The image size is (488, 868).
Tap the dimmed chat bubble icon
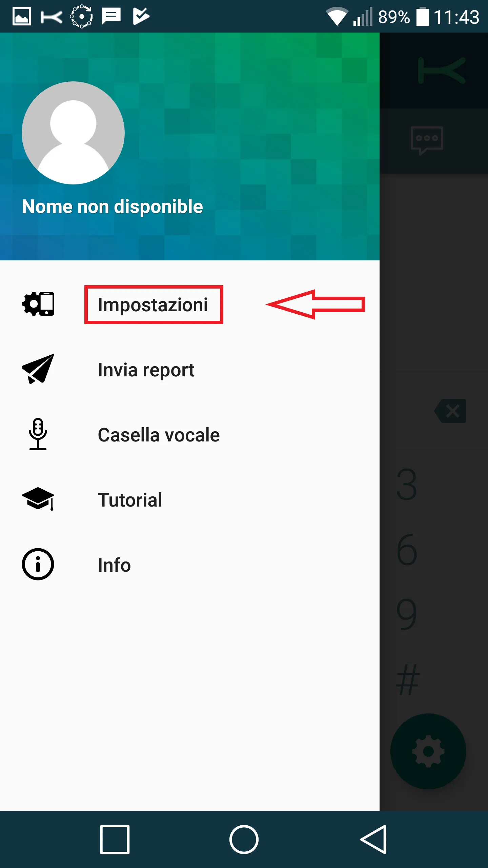tap(427, 140)
